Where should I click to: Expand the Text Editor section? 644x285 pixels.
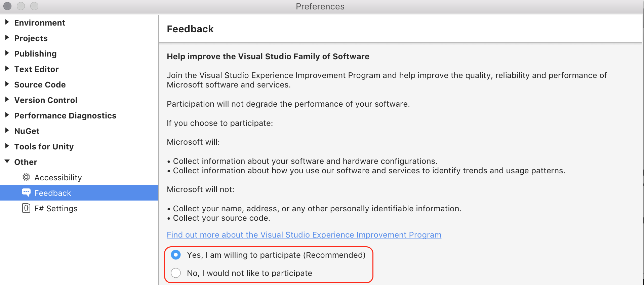coord(7,69)
